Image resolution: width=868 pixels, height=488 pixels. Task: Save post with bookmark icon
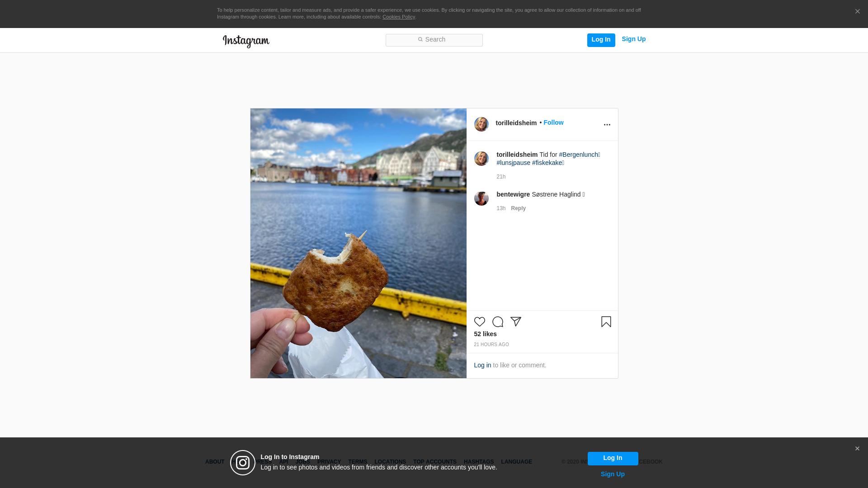pyautogui.click(x=606, y=322)
